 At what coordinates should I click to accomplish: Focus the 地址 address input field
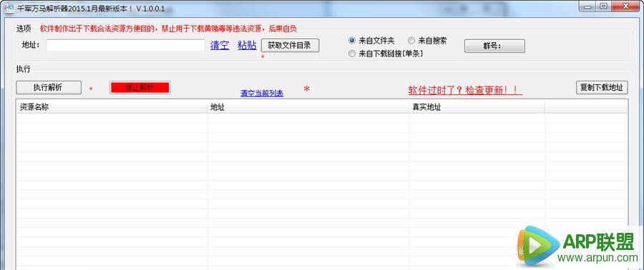(126, 46)
